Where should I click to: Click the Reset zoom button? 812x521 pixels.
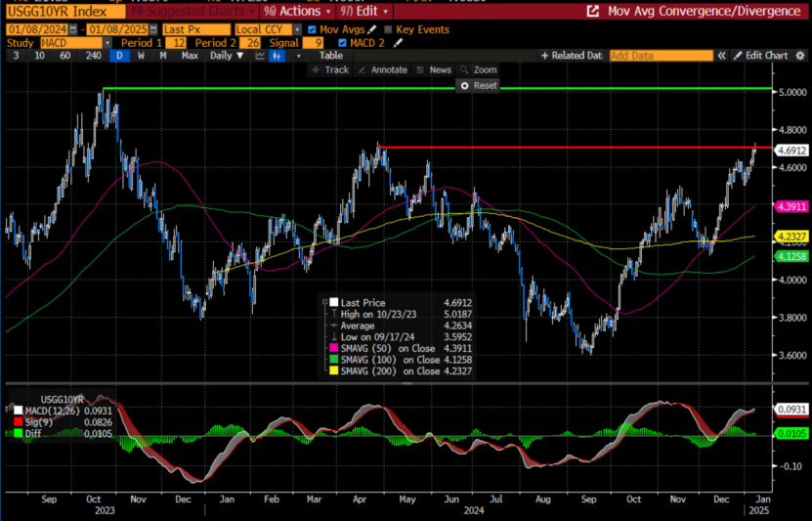480,85
